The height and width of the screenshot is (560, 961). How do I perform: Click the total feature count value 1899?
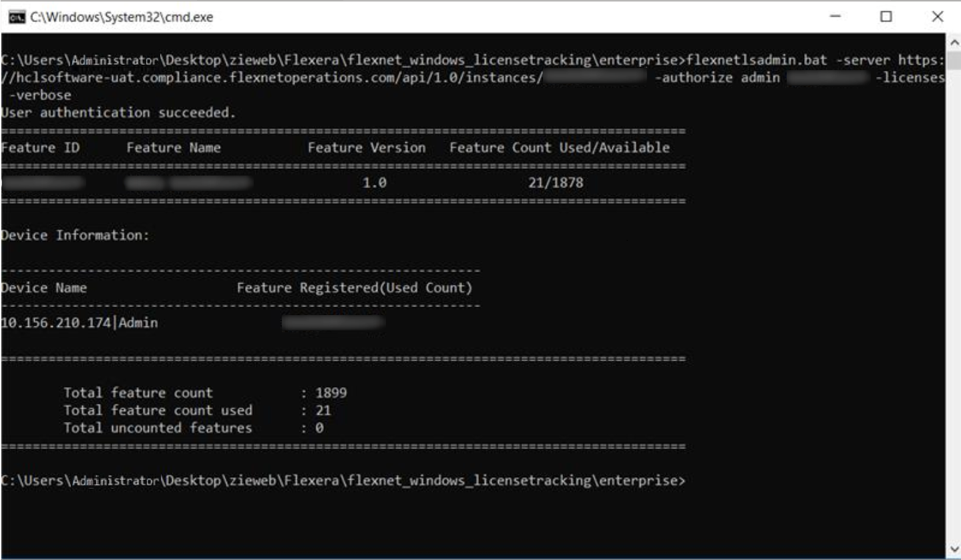tap(331, 393)
